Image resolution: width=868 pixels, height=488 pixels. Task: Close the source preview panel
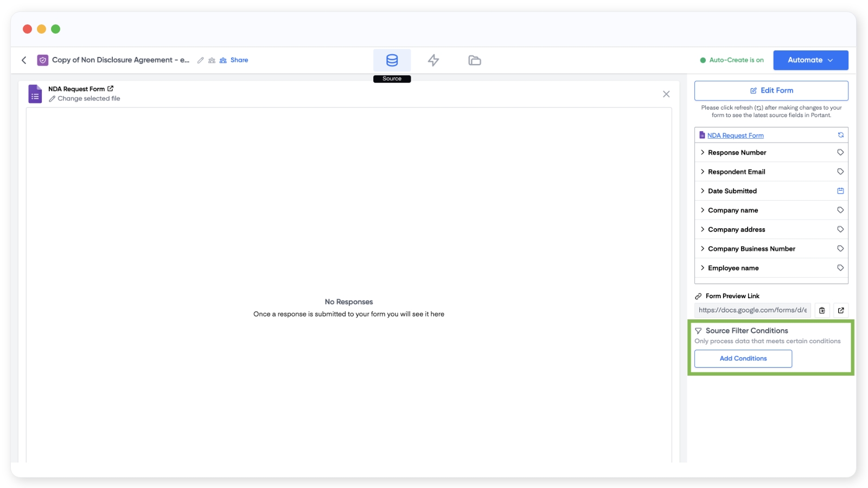click(666, 94)
